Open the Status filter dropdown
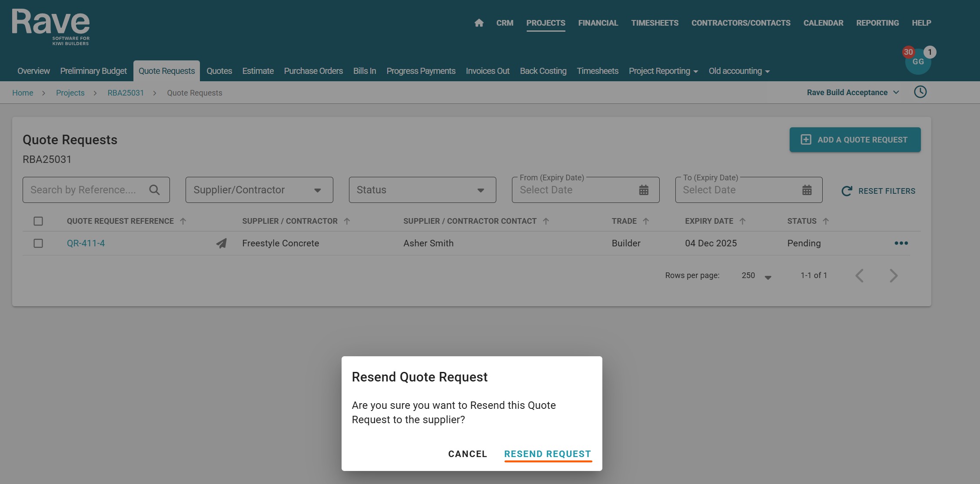980x484 pixels. pos(422,190)
